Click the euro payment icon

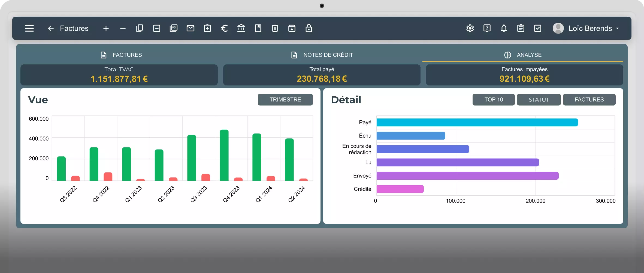click(x=224, y=28)
